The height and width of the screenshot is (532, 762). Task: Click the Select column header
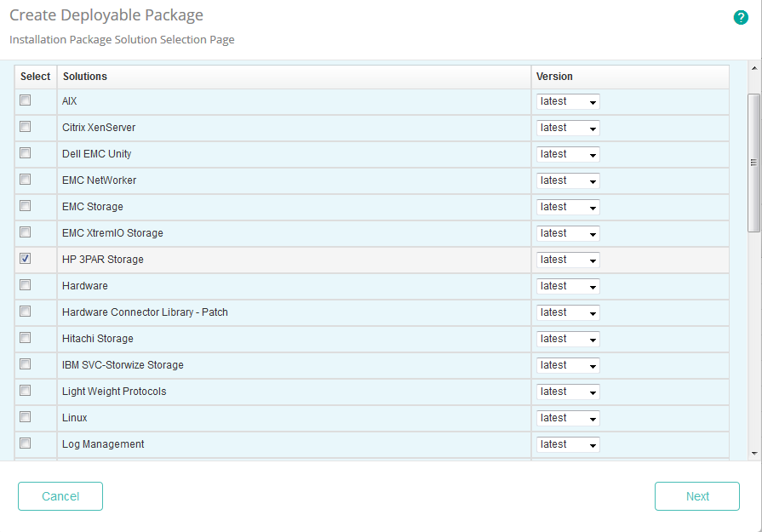pos(36,77)
